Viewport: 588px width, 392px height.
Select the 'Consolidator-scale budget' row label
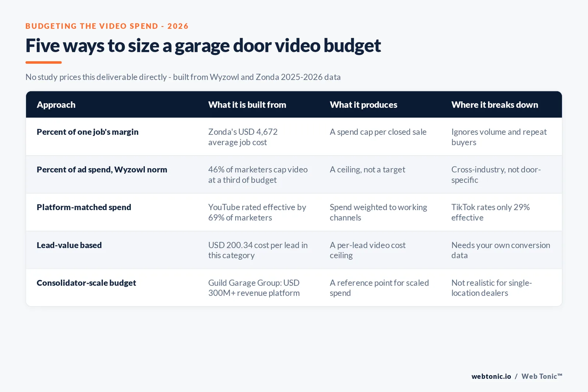click(x=86, y=283)
